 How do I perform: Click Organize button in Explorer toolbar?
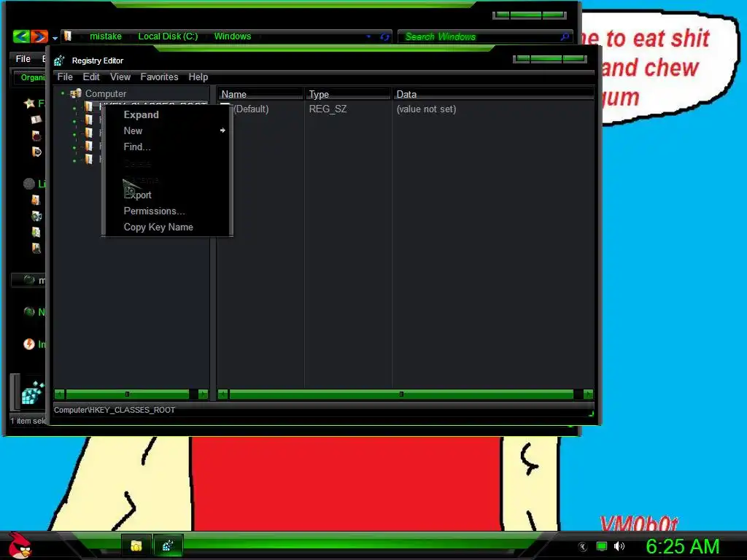pyautogui.click(x=30, y=77)
